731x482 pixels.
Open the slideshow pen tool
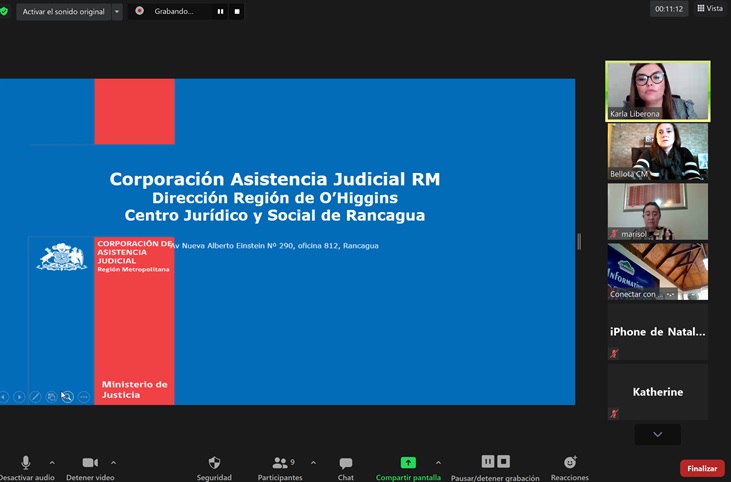(x=35, y=397)
